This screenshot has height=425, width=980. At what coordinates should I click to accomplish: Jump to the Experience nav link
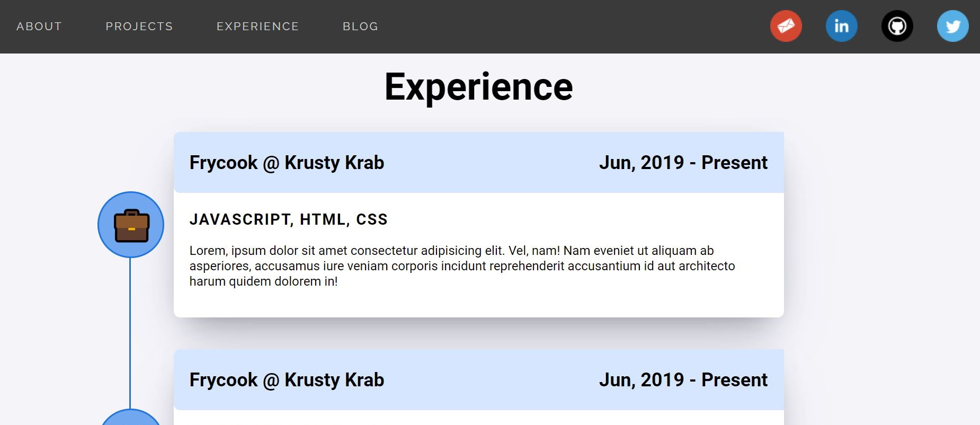[257, 26]
